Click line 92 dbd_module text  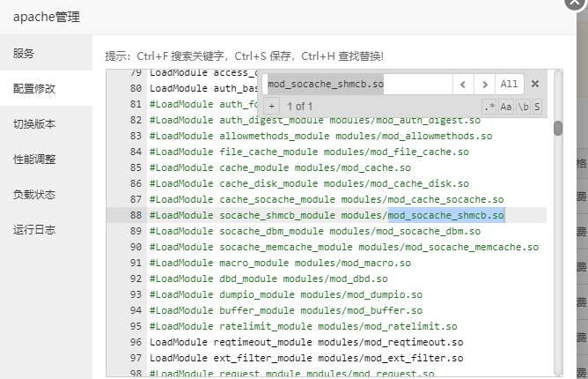click(x=248, y=279)
